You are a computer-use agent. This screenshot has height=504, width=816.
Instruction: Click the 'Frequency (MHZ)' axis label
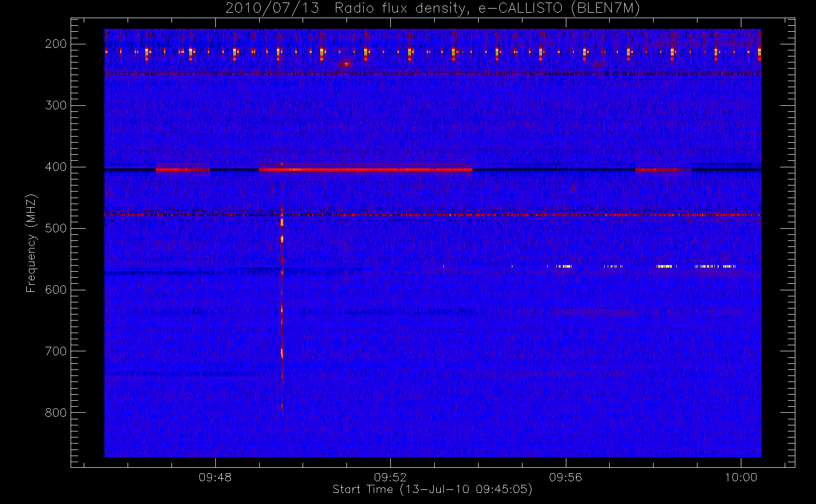coord(31,243)
